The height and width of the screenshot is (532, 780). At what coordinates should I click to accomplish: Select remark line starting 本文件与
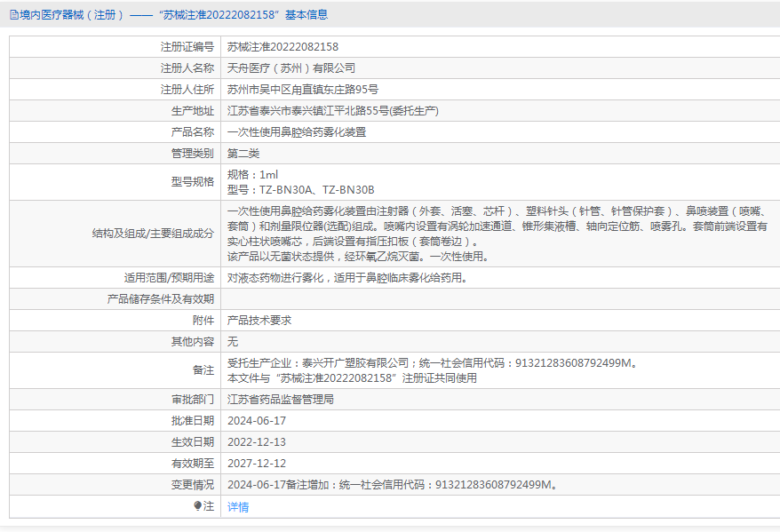352,378
